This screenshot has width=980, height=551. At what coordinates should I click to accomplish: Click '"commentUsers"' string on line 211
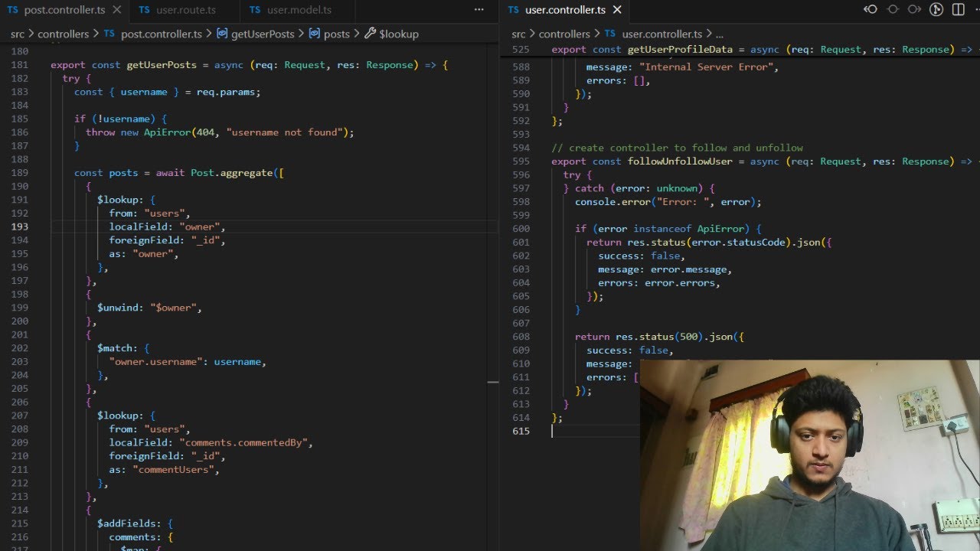pyautogui.click(x=173, y=469)
